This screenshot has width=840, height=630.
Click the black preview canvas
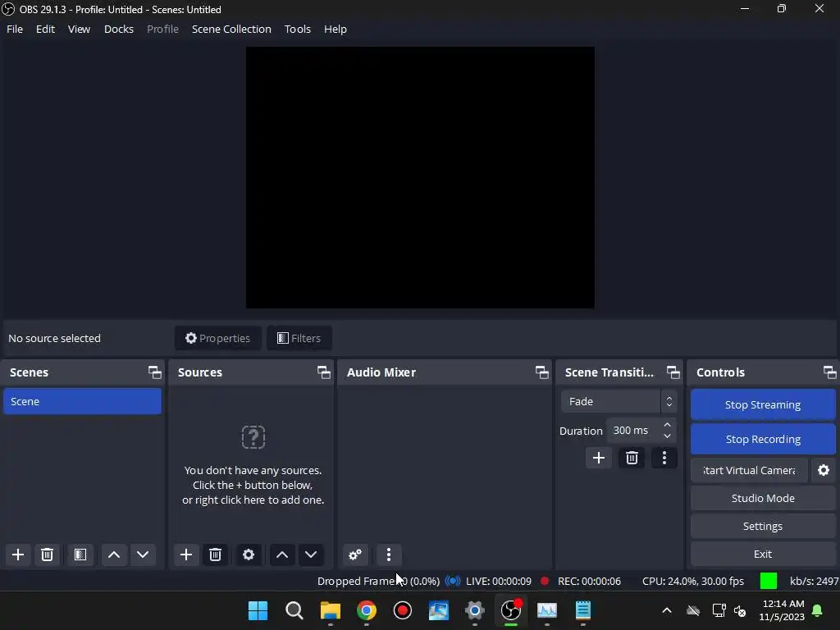pyautogui.click(x=420, y=177)
